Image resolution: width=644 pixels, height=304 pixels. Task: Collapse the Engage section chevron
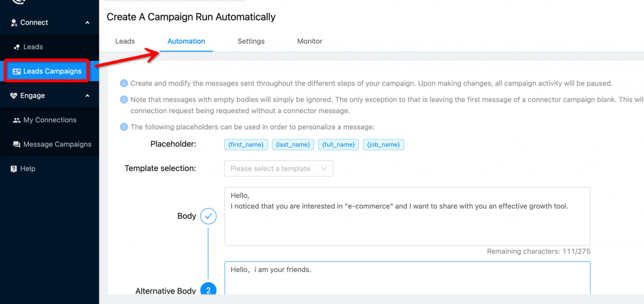coord(87,95)
